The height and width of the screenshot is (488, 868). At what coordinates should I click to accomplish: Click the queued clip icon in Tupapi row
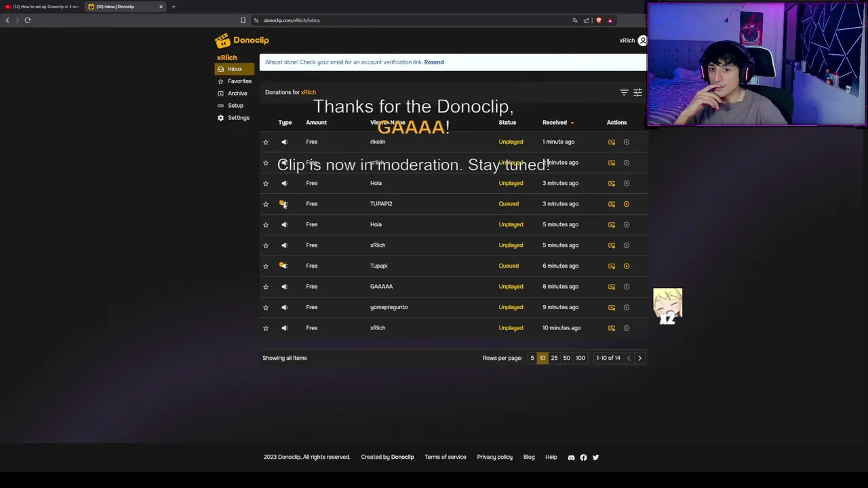point(283,266)
